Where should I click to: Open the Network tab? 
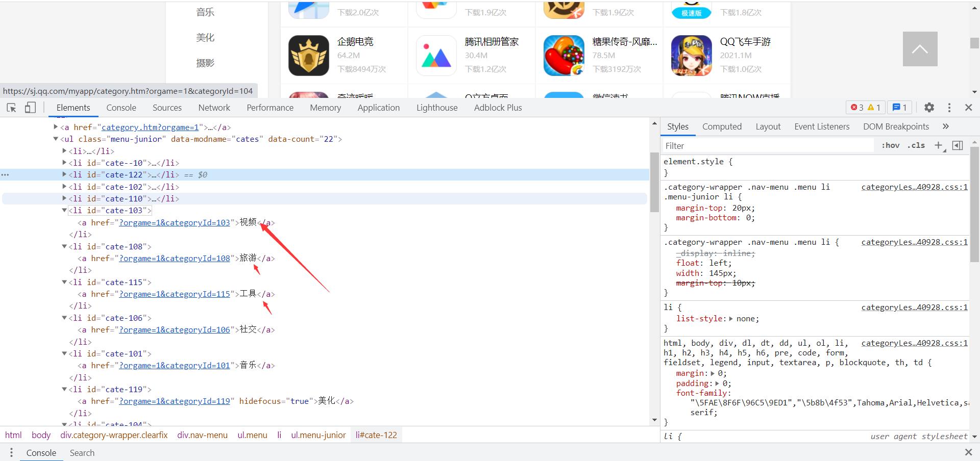214,108
